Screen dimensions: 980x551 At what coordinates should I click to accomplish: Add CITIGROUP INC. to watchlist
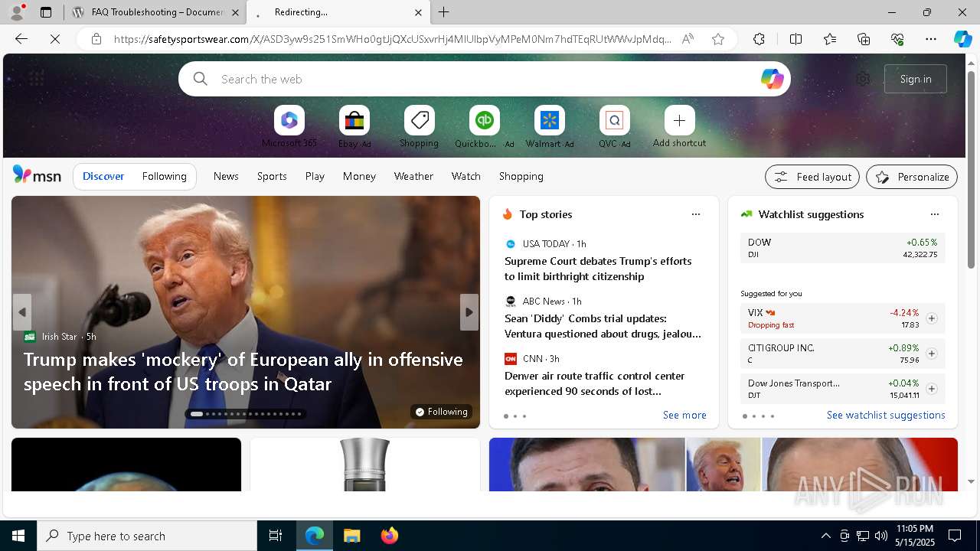(932, 354)
